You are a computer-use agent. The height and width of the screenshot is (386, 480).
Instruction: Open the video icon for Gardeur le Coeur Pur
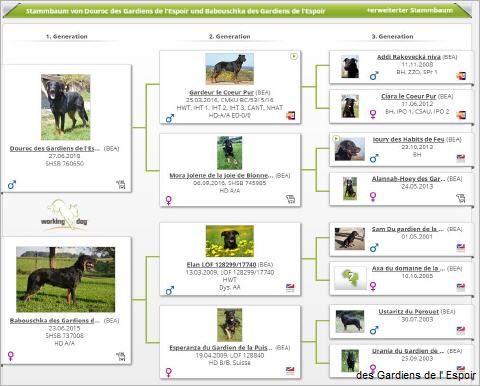point(291,116)
